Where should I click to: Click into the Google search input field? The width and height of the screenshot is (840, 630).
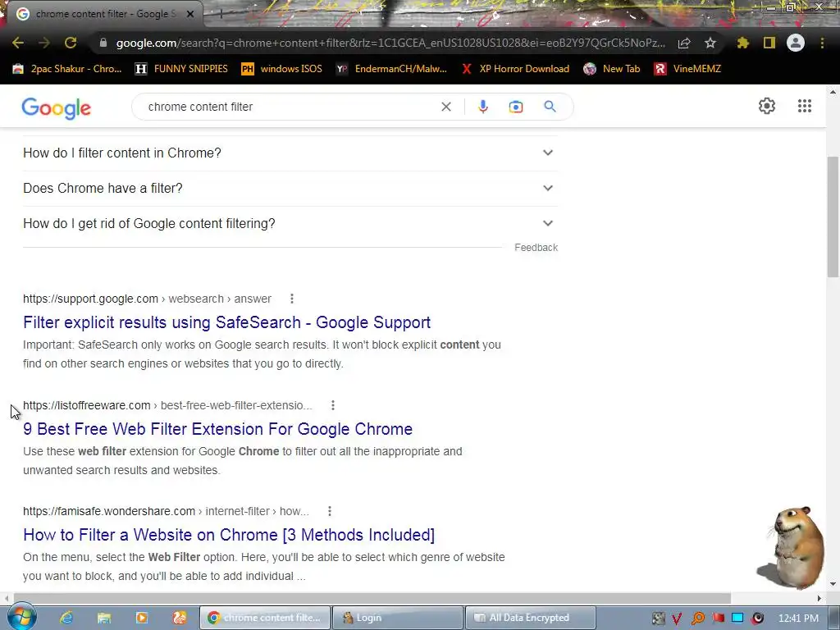point(290,107)
